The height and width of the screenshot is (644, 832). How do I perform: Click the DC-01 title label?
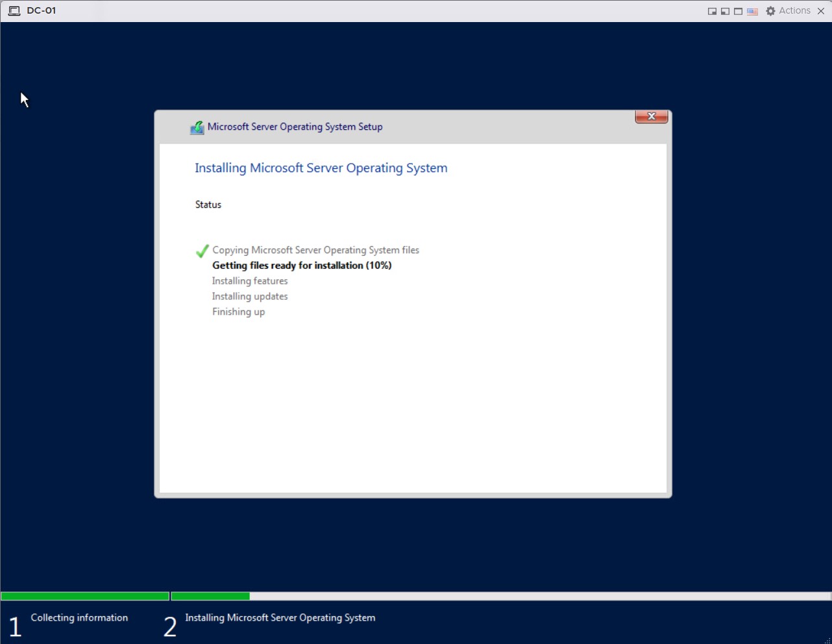[x=42, y=11]
